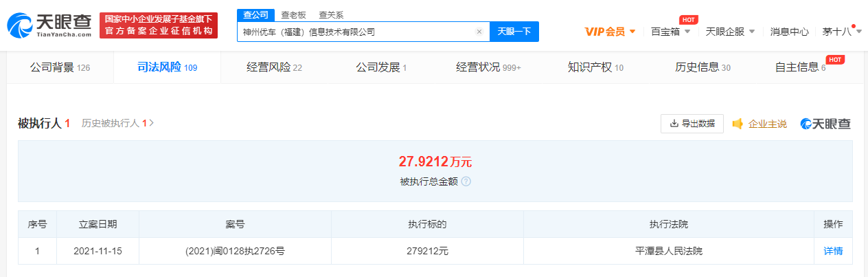Open 详情 for case 2726
The height and width of the screenshot is (277, 868).
point(833,251)
